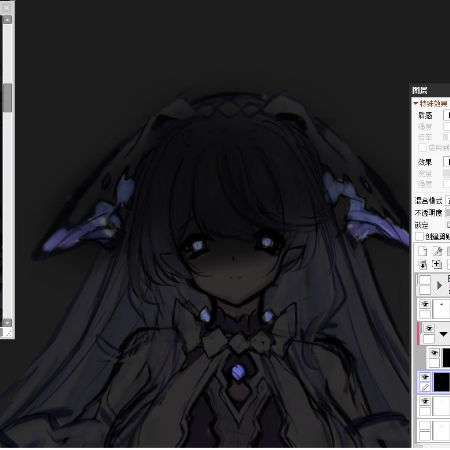The height and width of the screenshot is (450, 450).
Task: Click the left panel vertical scrollbar thumb
Action: pyautogui.click(x=7, y=97)
